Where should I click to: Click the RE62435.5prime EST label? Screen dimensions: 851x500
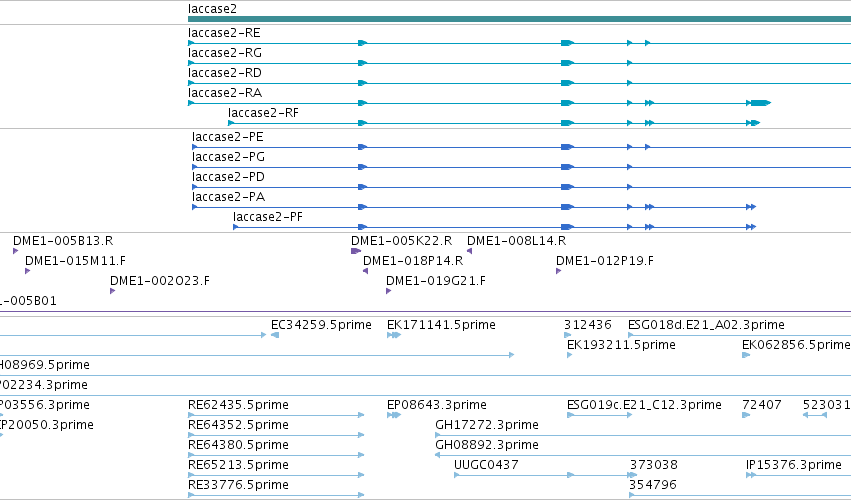tap(238, 405)
